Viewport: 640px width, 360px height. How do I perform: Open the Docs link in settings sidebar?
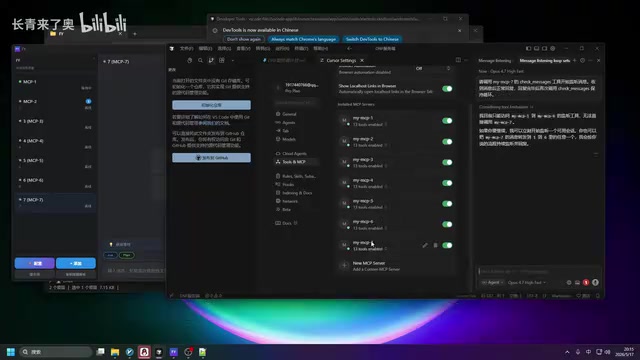[287, 223]
